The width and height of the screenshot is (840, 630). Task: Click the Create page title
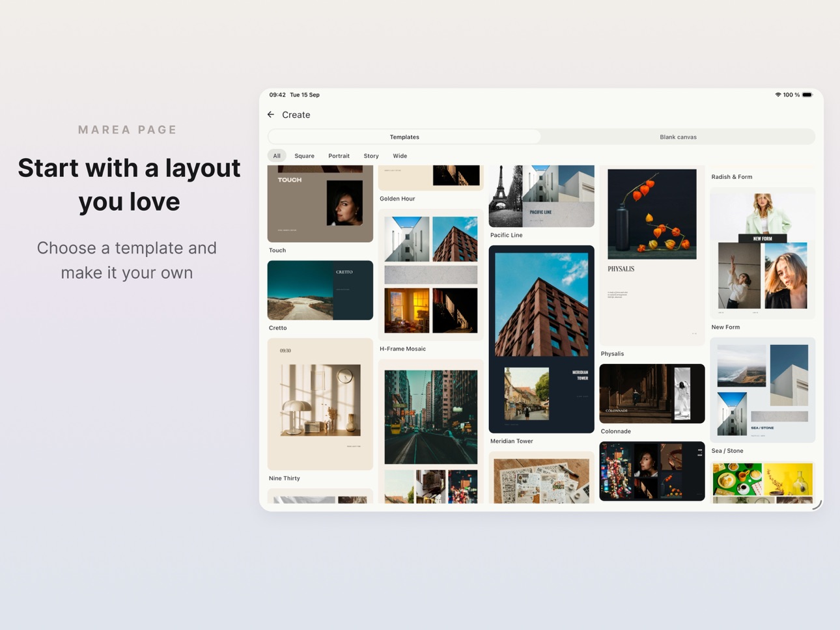click(x=296, y=115)
